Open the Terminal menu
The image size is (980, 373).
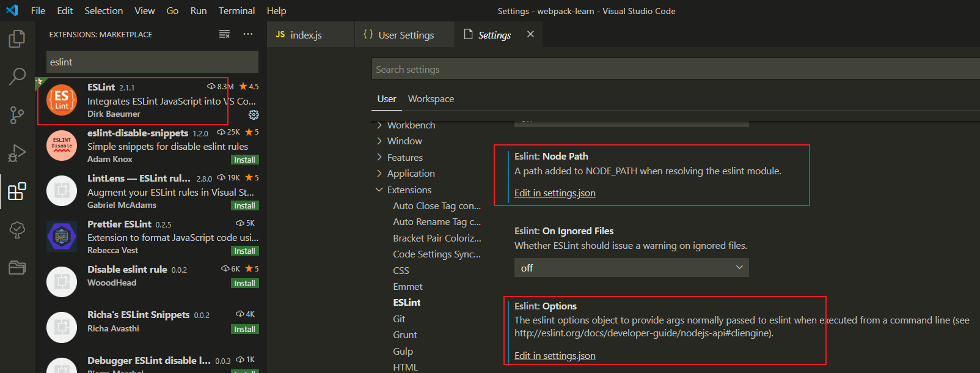tap(236, 10)
